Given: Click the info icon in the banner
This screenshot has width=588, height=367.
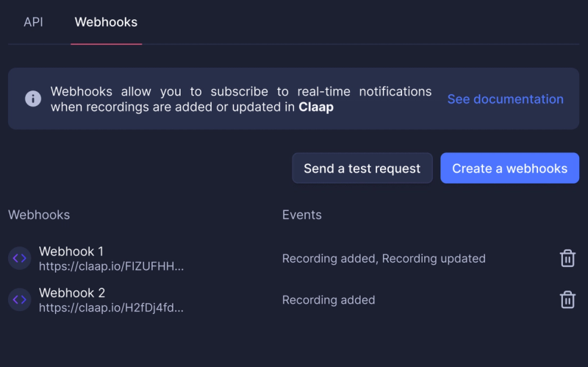Looking at the screenshot, I should click(x=33, y=99).
